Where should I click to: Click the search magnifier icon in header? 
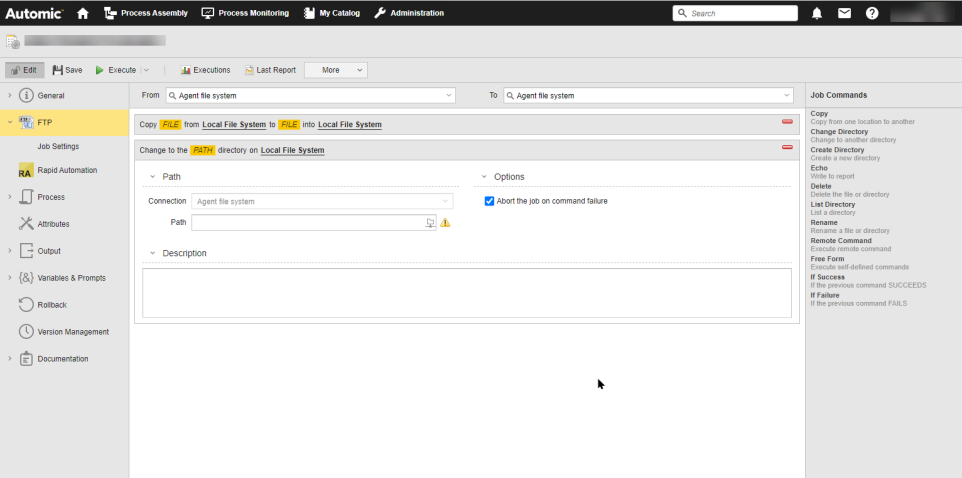click(x=682, y=13)
